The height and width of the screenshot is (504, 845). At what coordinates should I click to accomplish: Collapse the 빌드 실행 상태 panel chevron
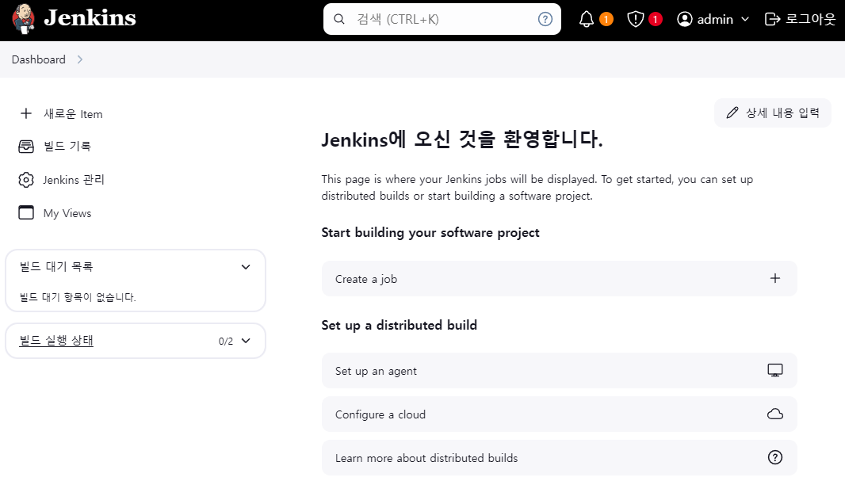click(x=246, y=341)
